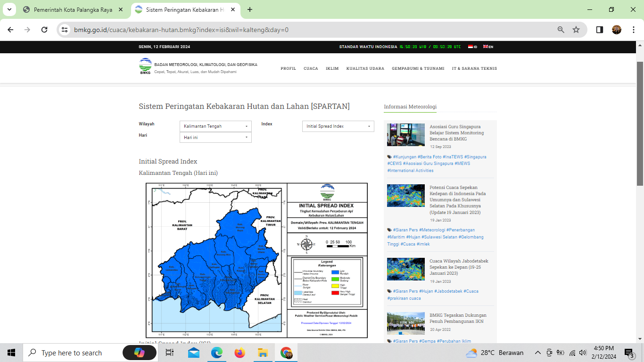Click the #imlek hashtag link
The image size is (644, 362).
tap(423, 244)
